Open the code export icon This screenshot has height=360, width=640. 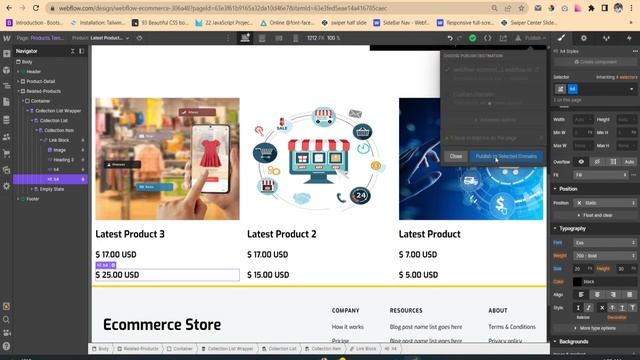488,38
